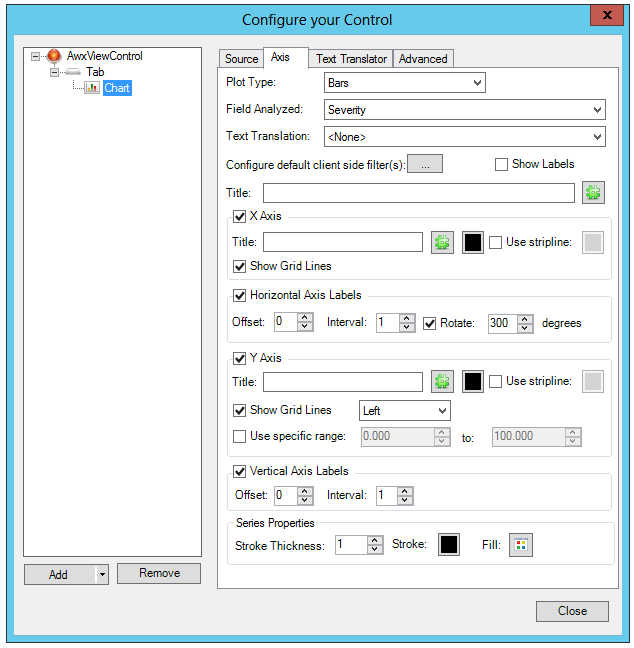Click the Tab node icon in tree
This screenshot has height=648, width=634.
point(73,72)
